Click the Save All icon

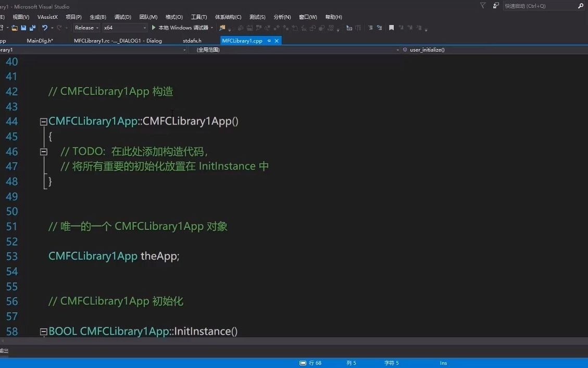tap(32, 28)
